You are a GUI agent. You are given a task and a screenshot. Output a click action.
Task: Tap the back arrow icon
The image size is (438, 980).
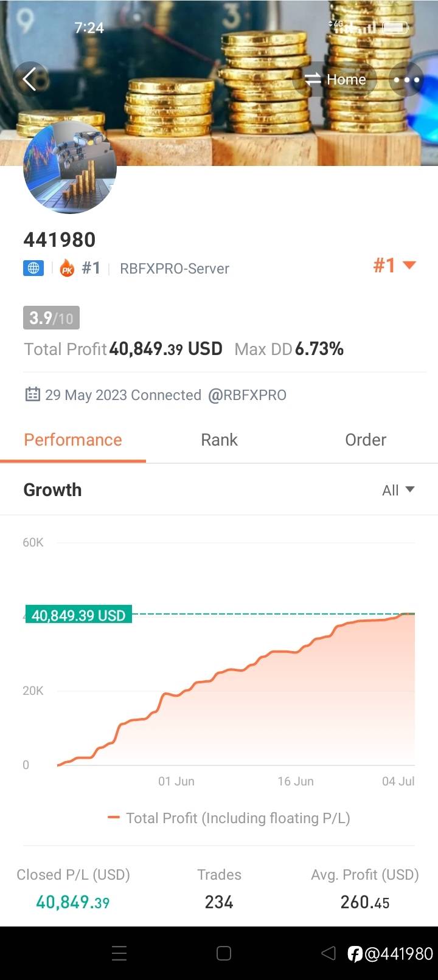(30, 79)
